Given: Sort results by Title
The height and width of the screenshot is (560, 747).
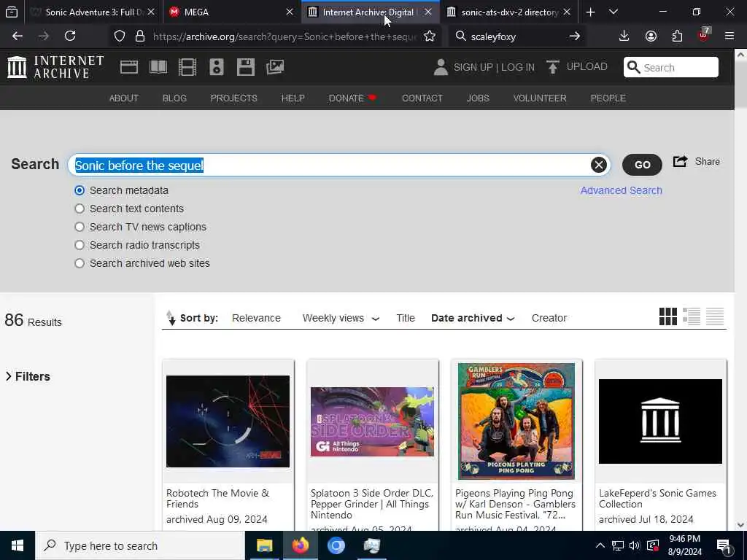Looking at the screenshot, I should (x=406, y=318).
